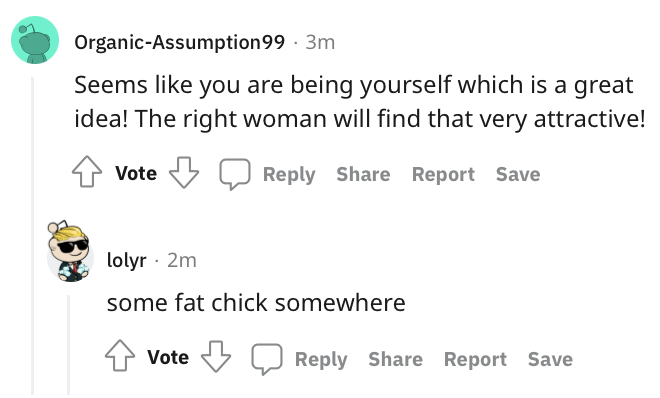This screenshot has width=660, height=398.
Task: Open lolyr username profile link
Action: (127, 260)
